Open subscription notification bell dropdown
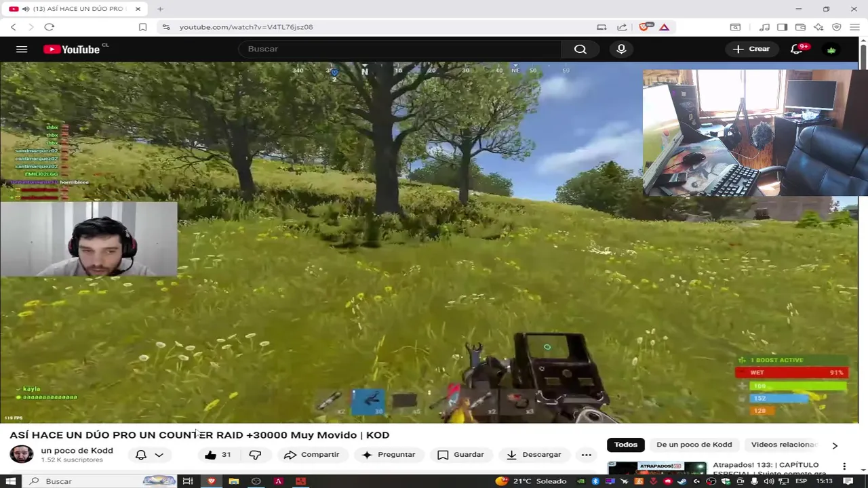This screenshot has width=868, height=488. coord(149,455)
